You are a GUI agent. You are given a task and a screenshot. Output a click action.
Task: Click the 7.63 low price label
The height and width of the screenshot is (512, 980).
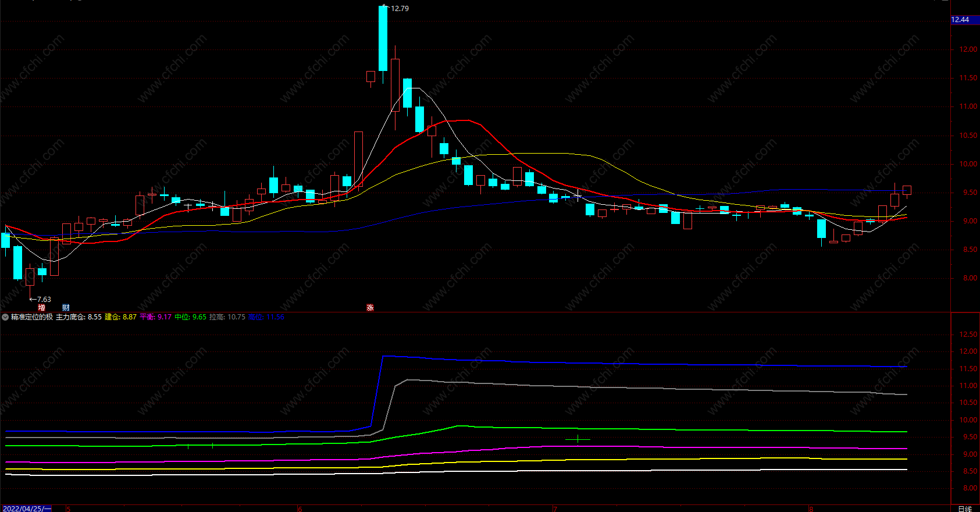click(x=44, y=300)
